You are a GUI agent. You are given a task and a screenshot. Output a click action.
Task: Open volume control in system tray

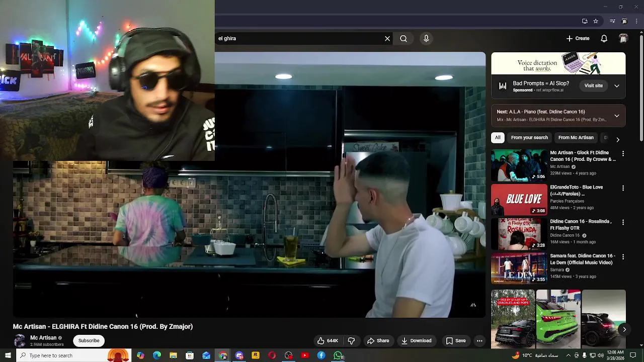click(x=600, y=355)
